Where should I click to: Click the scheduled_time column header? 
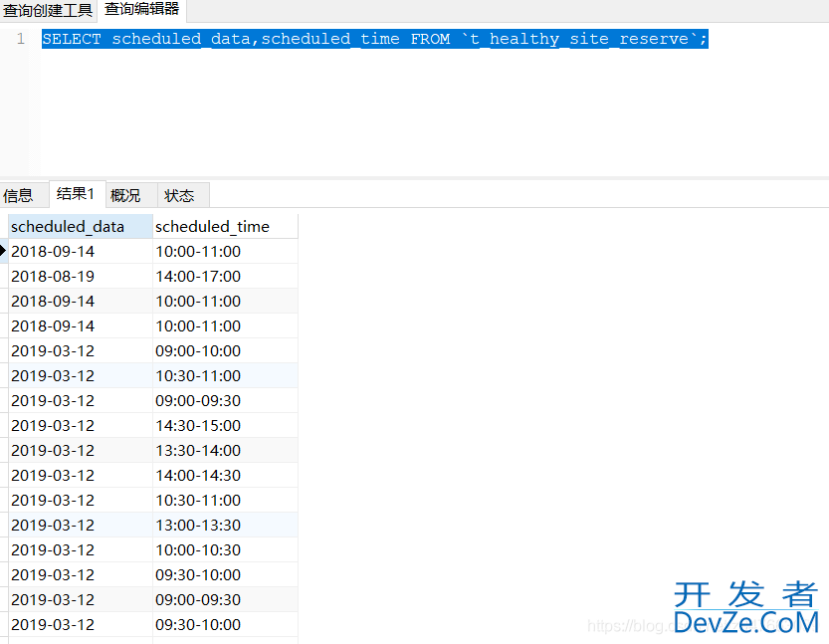coord(212,226)
